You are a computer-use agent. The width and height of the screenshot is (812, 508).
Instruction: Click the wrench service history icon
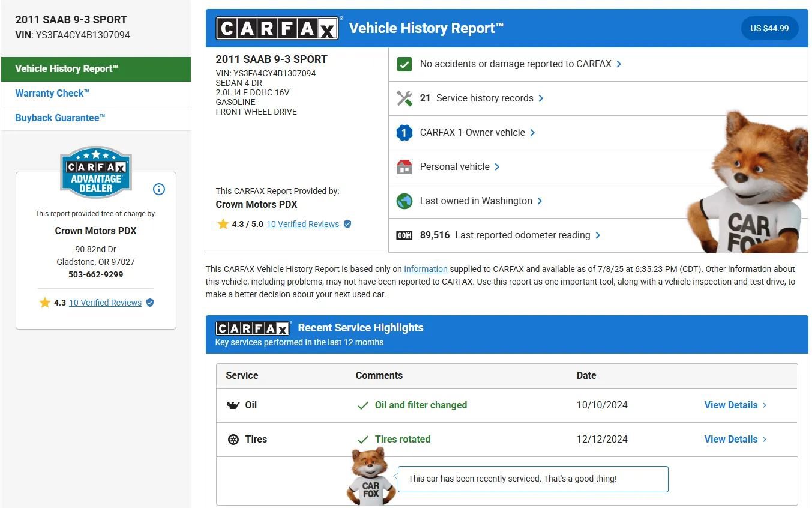click(x=404, y=98)
